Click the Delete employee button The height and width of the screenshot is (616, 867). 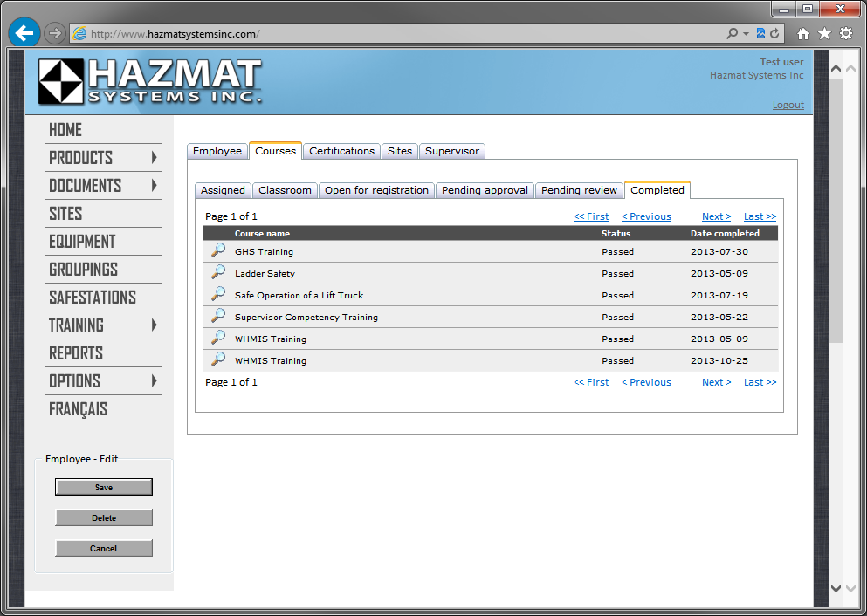point(104,518)
